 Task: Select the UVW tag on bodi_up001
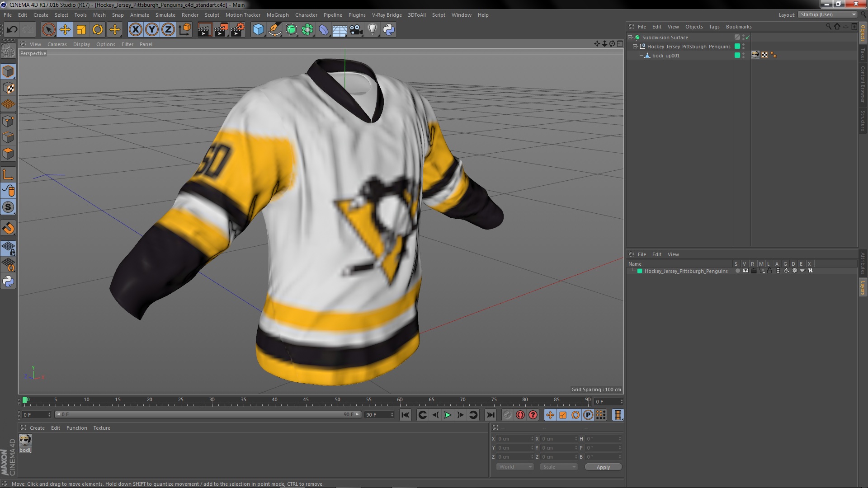click(764, 55)
